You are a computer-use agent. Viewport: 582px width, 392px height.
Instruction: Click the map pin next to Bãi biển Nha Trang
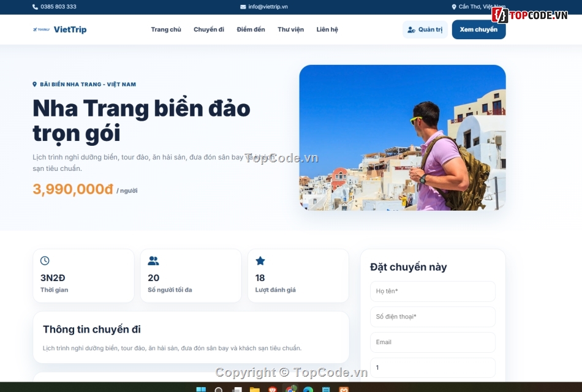(34, 85)
